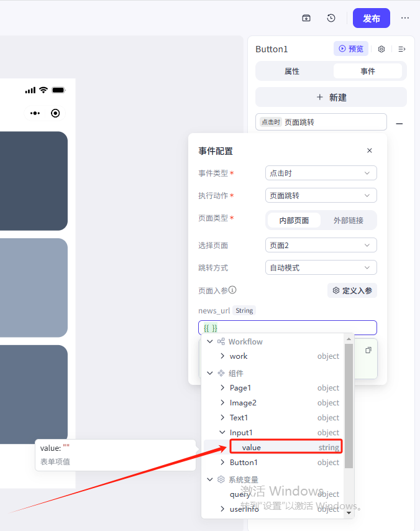Open the 事件类型 dropdown
Viewport: 420px width, 531px height.
click(321, 173)
